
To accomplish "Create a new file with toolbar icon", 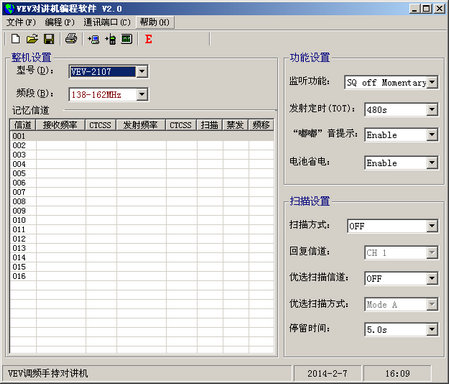I will pos(15,39).
